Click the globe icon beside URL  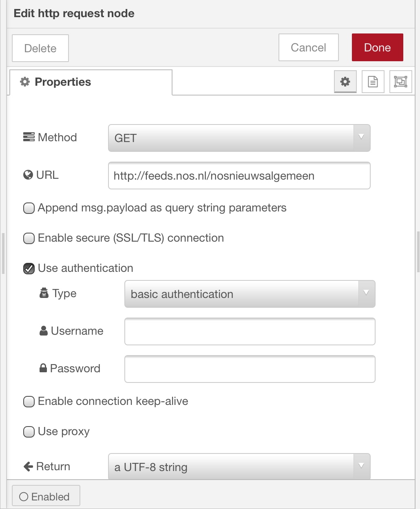coord(28,175)
